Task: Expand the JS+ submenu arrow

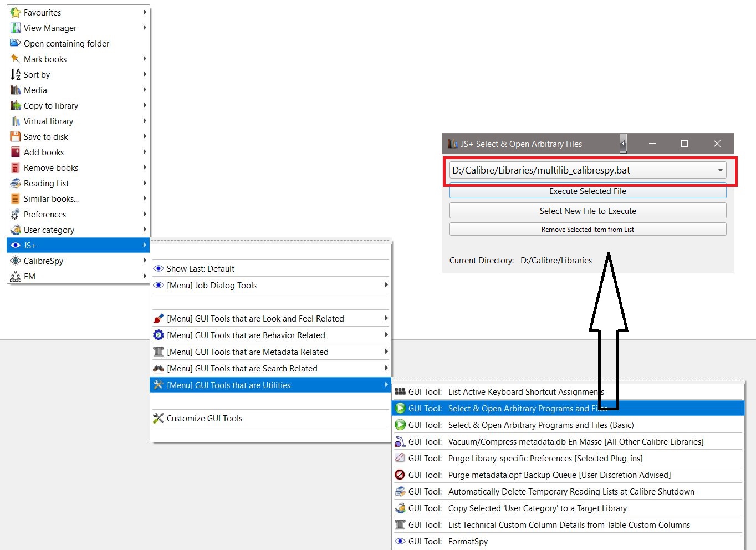Action: [x=145, y=245]
